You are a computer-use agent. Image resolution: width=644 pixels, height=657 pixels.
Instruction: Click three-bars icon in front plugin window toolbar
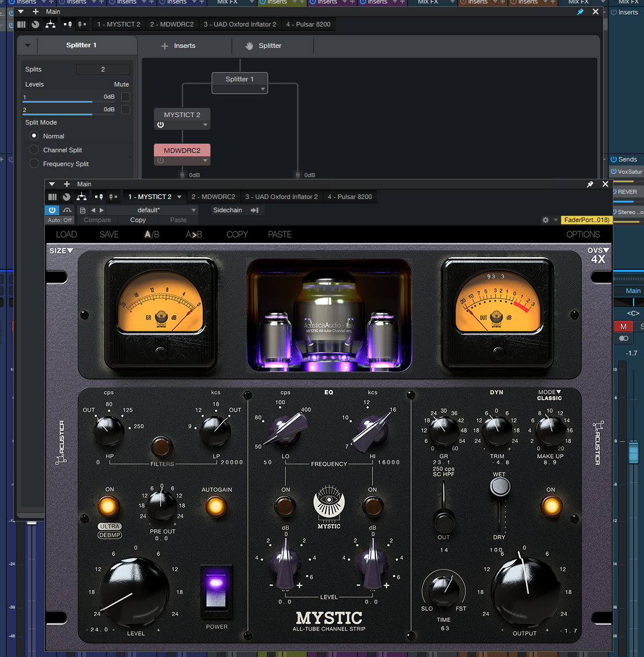pyautogui.click(x=52, y=197)
